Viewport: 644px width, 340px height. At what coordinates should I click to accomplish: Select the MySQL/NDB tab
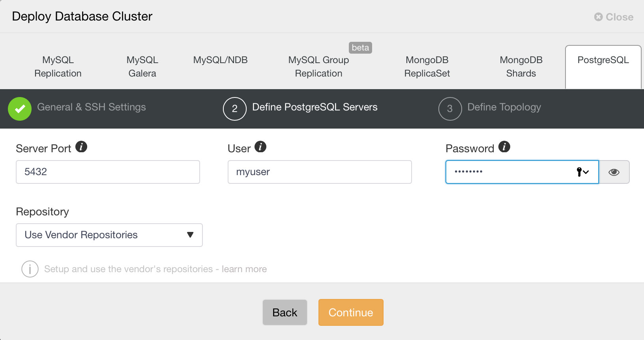[x=220, y=60]
